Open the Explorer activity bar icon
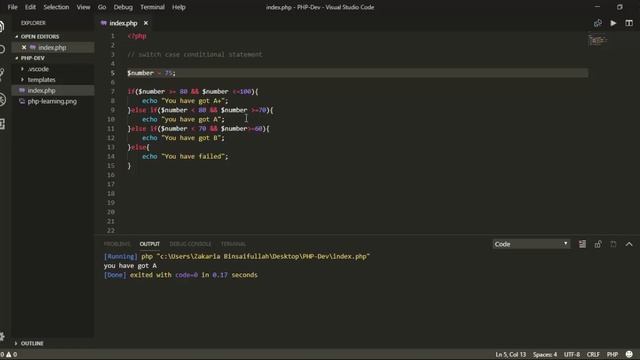This screenshot has width=640, height=360. point(2,26)
